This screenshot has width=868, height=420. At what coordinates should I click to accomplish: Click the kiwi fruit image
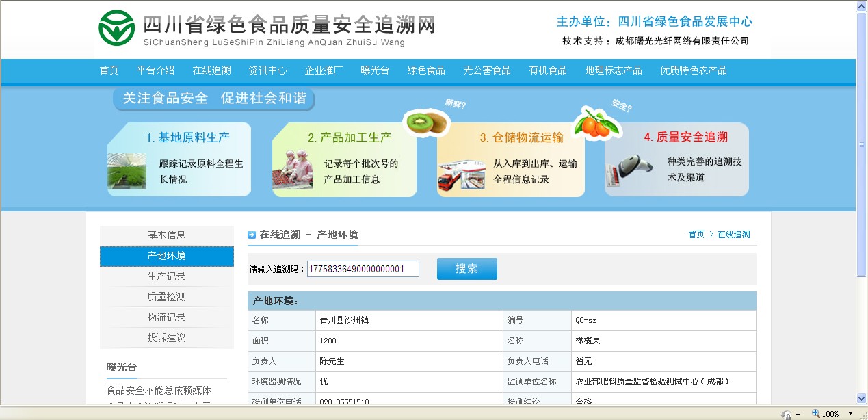click(425, 123)
